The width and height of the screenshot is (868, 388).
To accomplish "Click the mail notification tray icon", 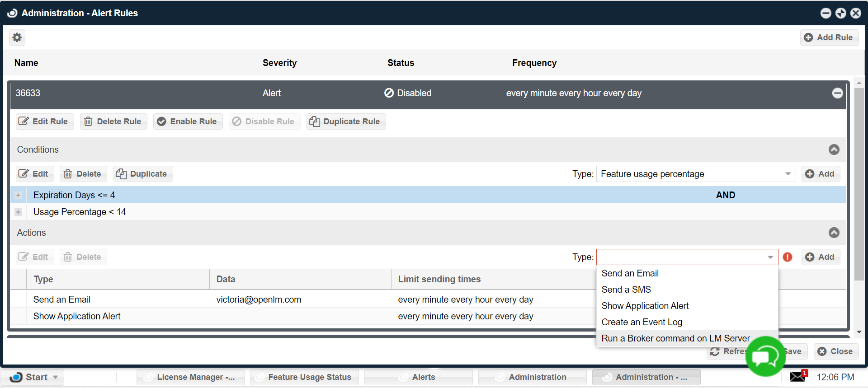I will point(798,377).
